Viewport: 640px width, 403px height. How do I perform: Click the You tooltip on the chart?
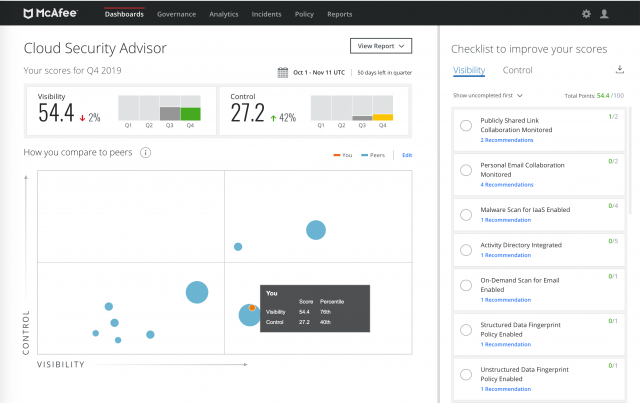click(315, 308)
